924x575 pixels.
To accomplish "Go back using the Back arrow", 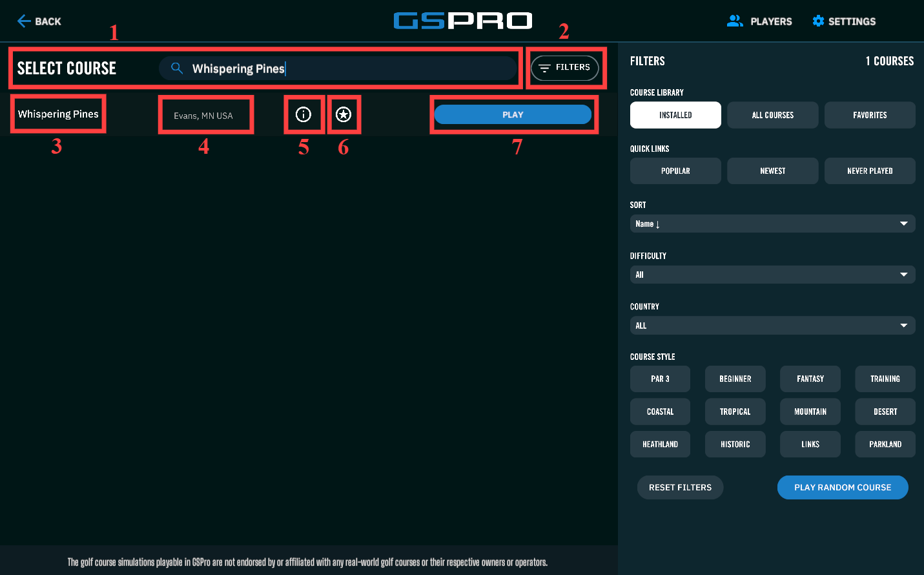I will [x=39, y=21].
